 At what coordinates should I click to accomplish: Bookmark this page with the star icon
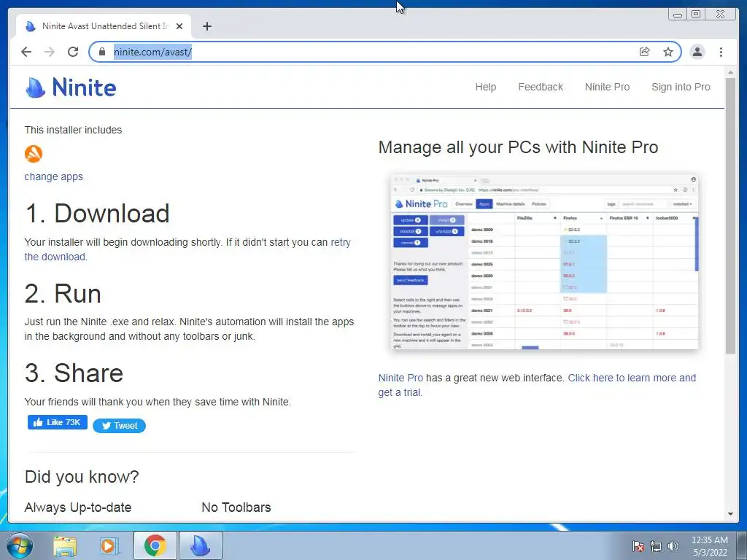[x=668, y=52]
